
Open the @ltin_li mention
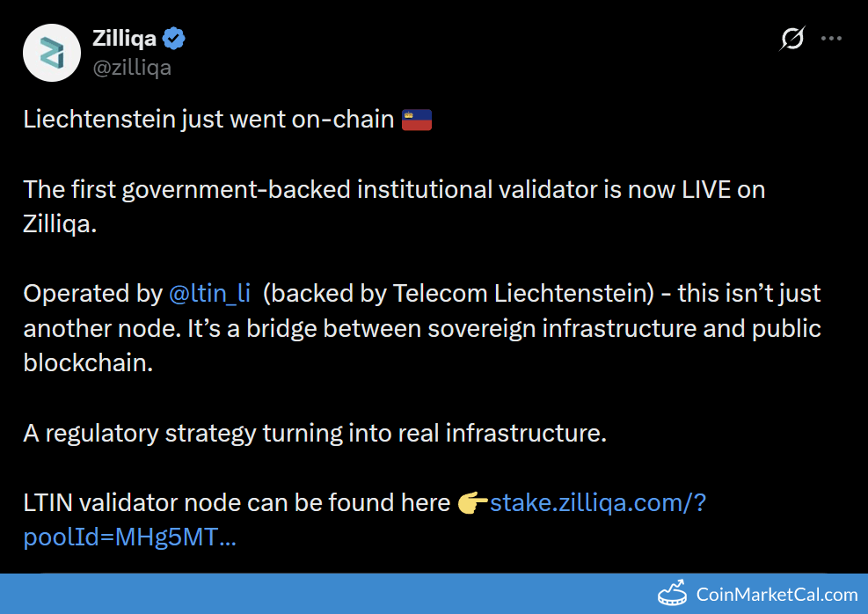pyautogui.click(x=209, y=294)
